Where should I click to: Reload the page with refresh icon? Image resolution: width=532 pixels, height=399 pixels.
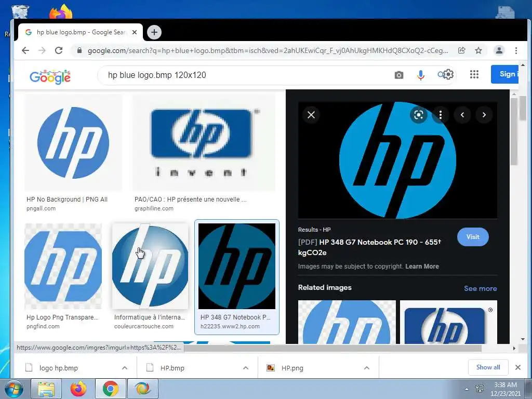pos(59,50)
